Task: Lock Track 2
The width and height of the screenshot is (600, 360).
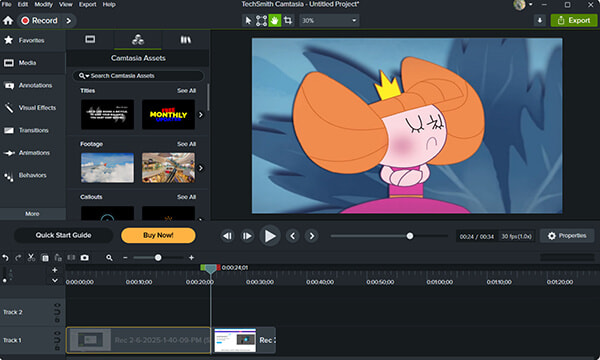Action: 57,320
